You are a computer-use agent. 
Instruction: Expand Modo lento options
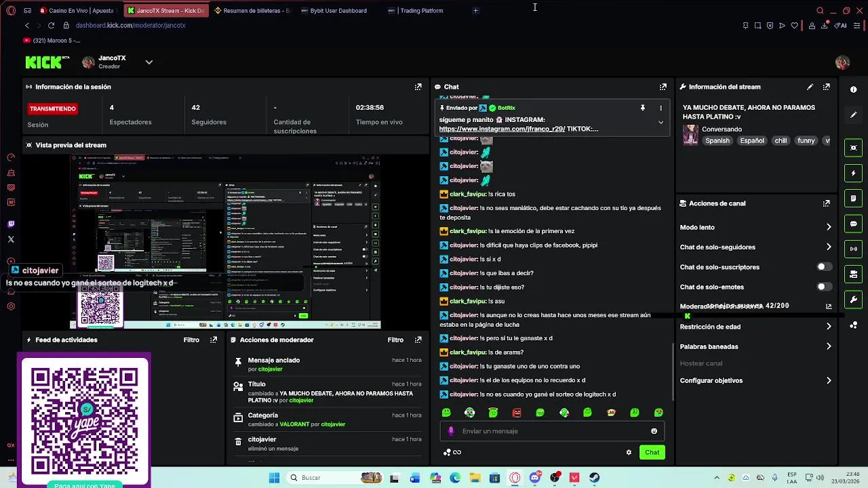pos(828,227)
